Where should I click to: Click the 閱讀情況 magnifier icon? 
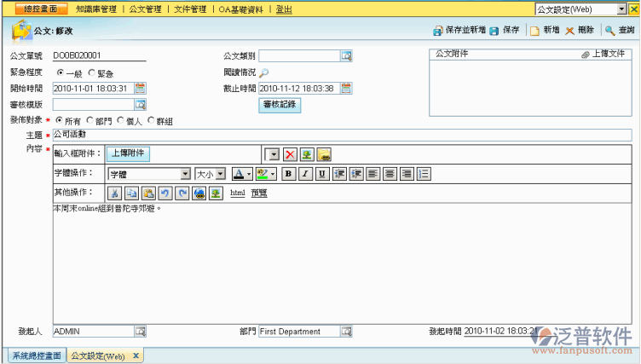[x=263, y=72]
